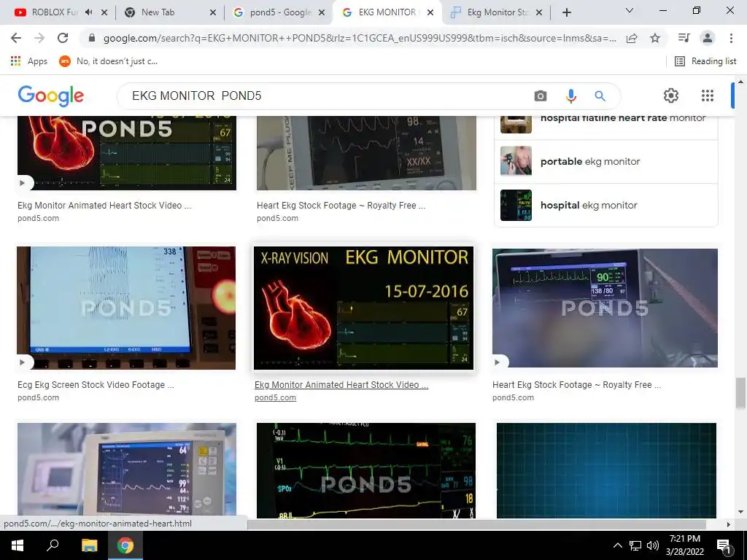Open the Windows Start menu
This screenshot has height=560, width=747.
18,545
